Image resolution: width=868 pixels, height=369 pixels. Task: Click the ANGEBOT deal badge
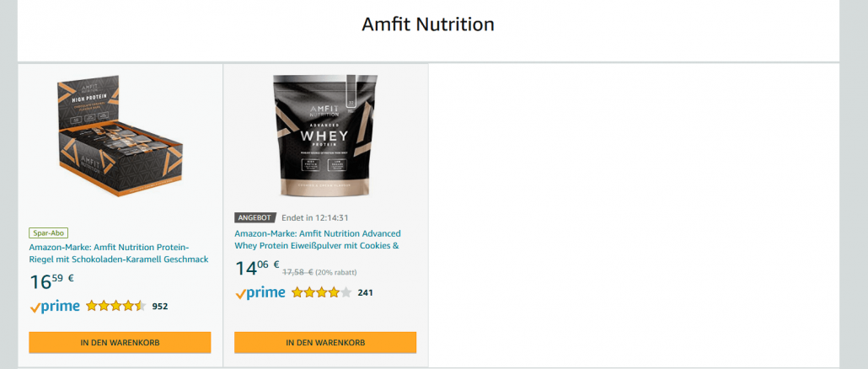pos(255,218)
